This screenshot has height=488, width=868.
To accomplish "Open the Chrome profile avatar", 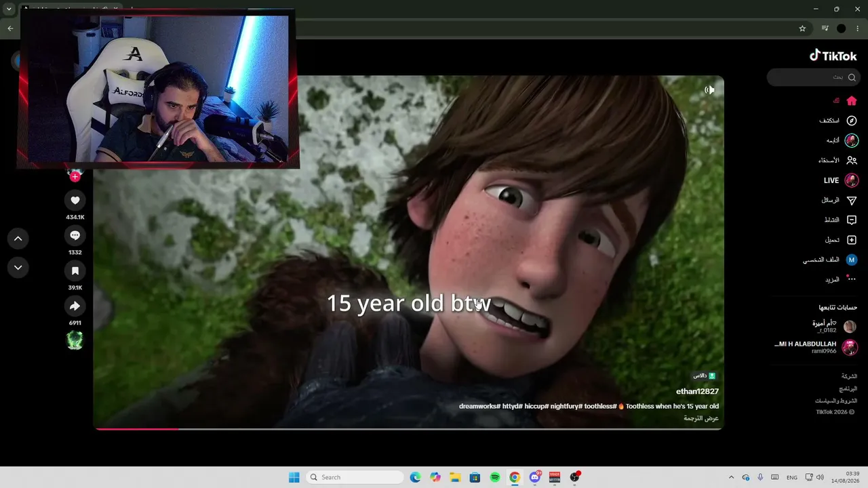I will [x=842, y=28].
